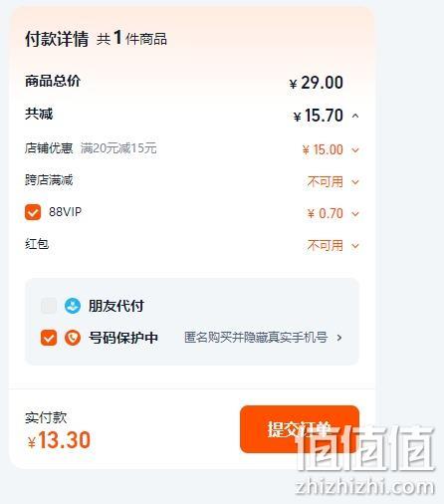444x504 pixels.
Task: Select the 店铺优惠 满20元减15元 row
Action: [192, 148]
